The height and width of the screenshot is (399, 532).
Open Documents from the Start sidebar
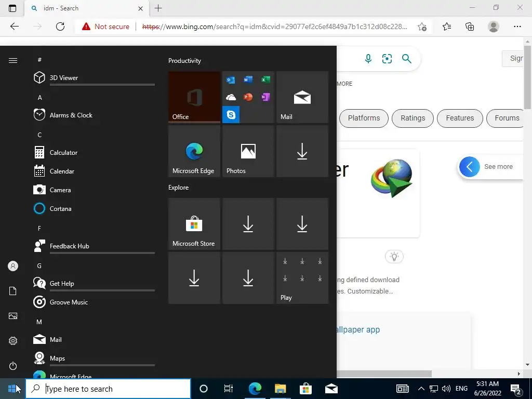tap(13, 291)
